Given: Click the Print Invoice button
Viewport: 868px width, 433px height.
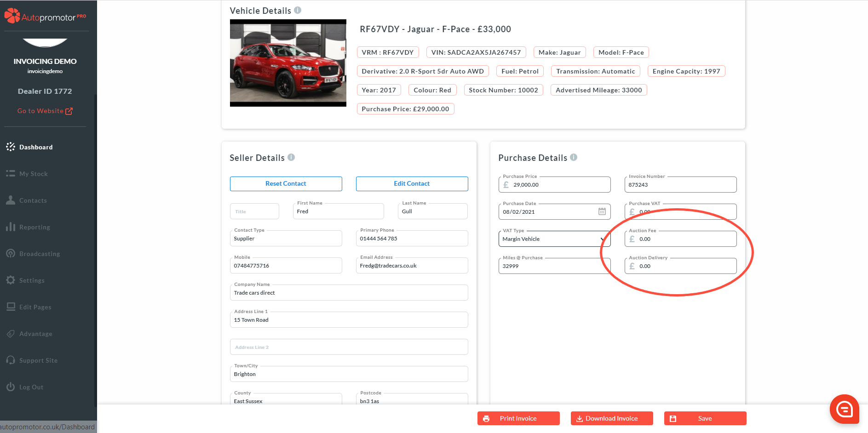Looking at the screenshot, I should 518,418.
